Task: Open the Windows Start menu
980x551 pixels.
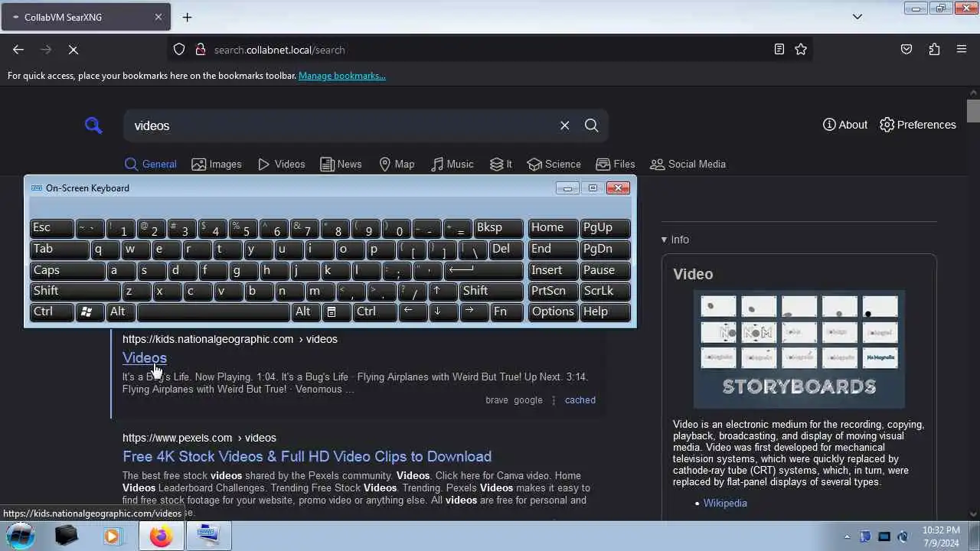Action: [21, 536]
